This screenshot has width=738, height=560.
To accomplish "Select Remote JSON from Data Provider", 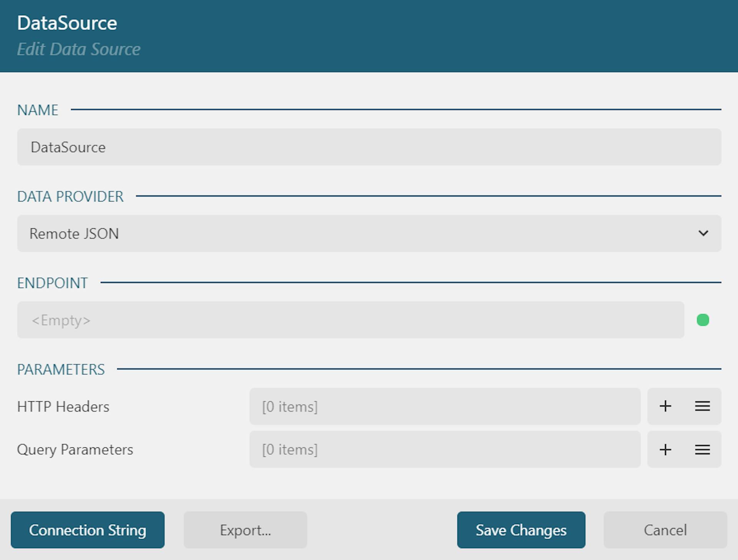I will point(369,233).
